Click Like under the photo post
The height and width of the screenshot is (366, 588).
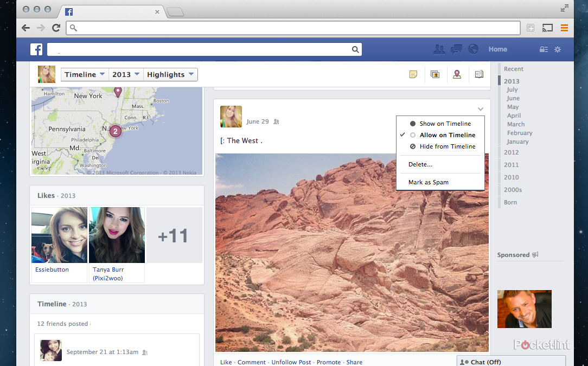point(226,362)
